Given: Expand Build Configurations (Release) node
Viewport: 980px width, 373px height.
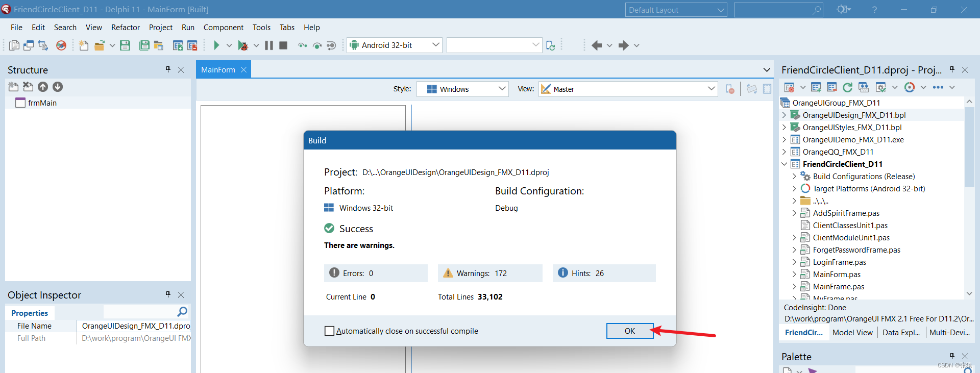Looking at the screenshot, I should (794, 176).
